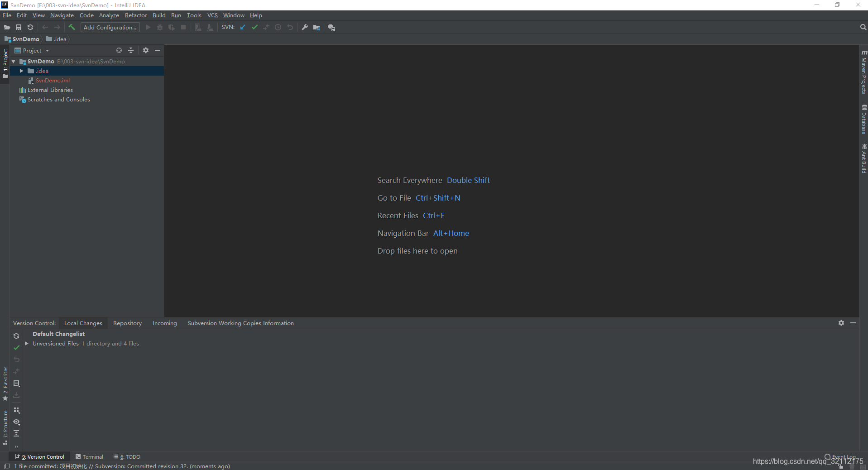Image resolution: width=868 pixels, height=470 pixels.
Task: Open Project Structure folder icon
Action: (x=317, y=27)
